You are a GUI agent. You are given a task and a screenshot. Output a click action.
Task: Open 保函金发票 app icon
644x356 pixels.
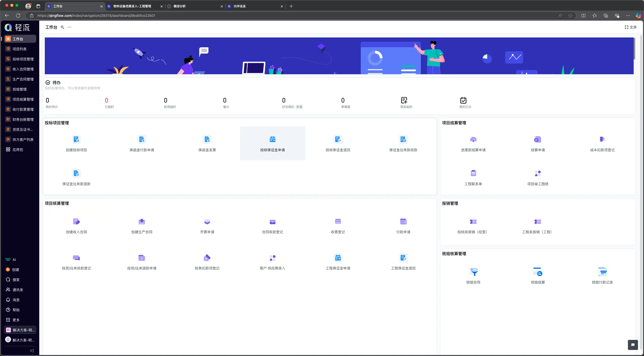[x=207, y=139]
